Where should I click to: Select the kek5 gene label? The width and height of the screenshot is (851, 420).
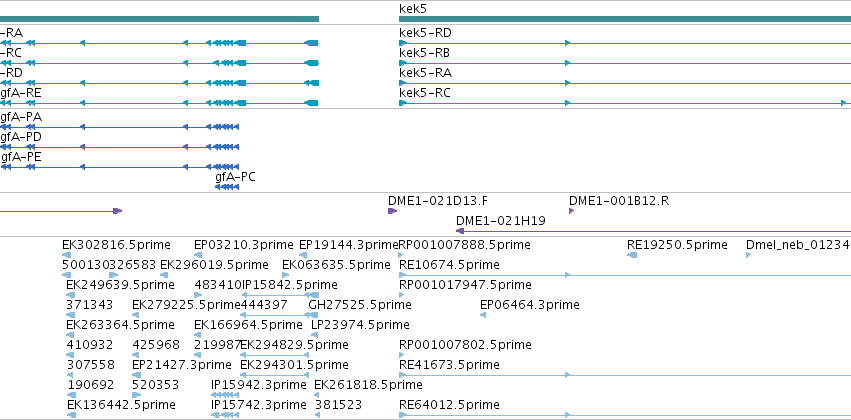coord(411,9)
